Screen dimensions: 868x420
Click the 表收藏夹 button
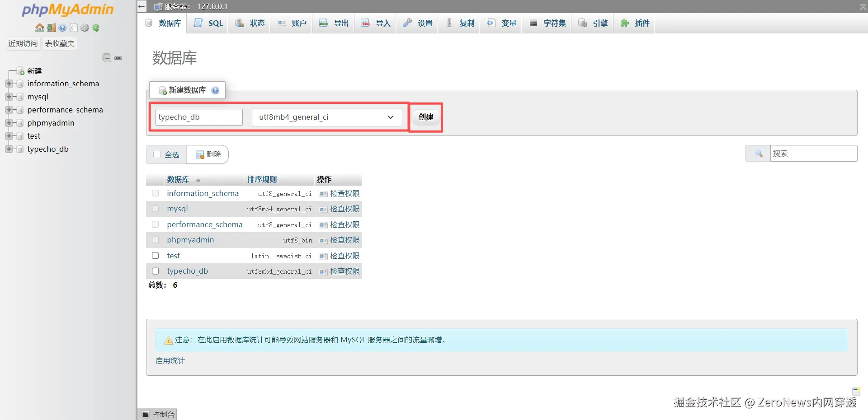60,44
